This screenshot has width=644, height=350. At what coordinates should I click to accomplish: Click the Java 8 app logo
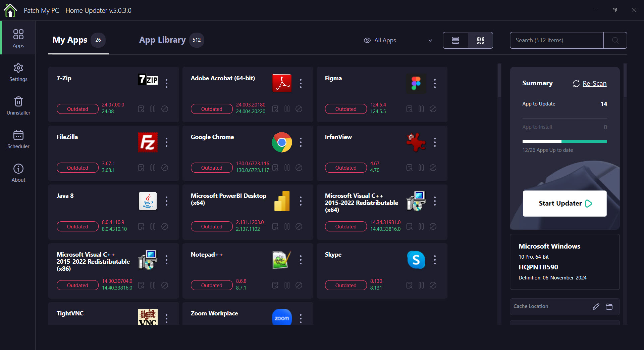coord(148,201)
